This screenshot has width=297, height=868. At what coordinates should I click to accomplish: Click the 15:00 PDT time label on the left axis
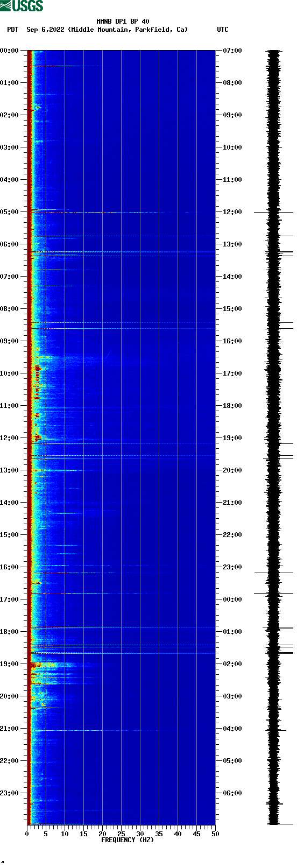point(9,535)
